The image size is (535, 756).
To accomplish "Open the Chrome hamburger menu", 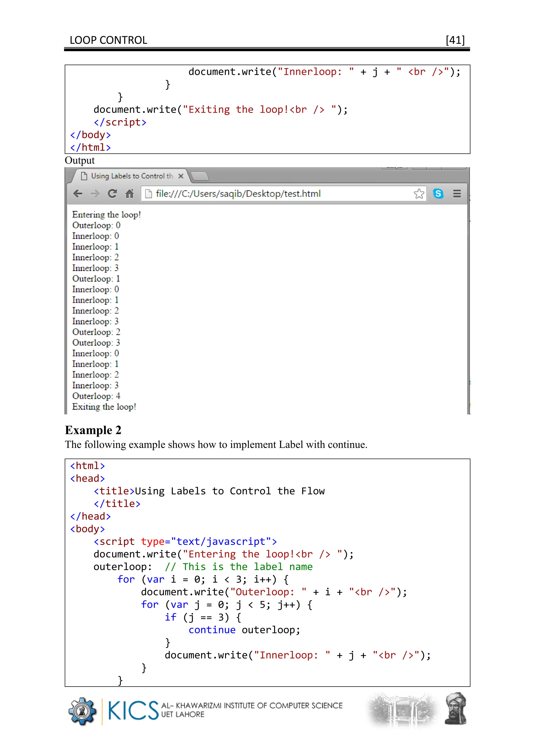I will pos(457,194).
